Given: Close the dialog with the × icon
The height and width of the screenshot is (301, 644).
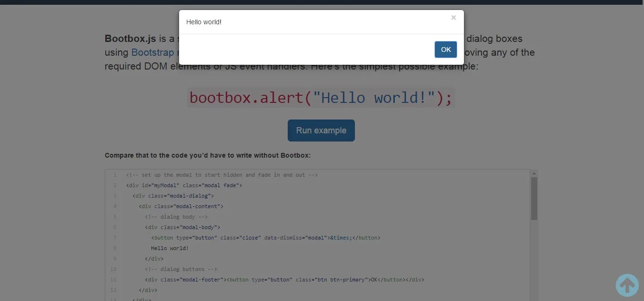Looking at the screenshot, I should pyautogui.click(x=453, y=18).
